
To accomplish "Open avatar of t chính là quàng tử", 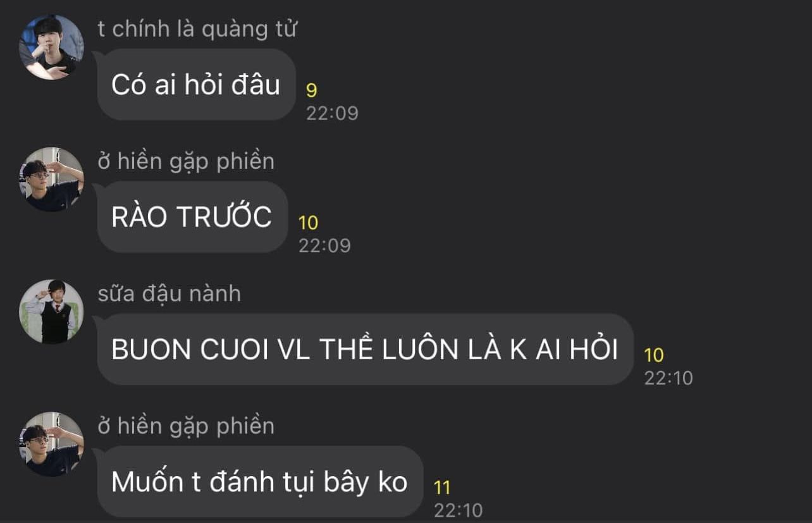I will pyautogui.click(x=51, y=47).
